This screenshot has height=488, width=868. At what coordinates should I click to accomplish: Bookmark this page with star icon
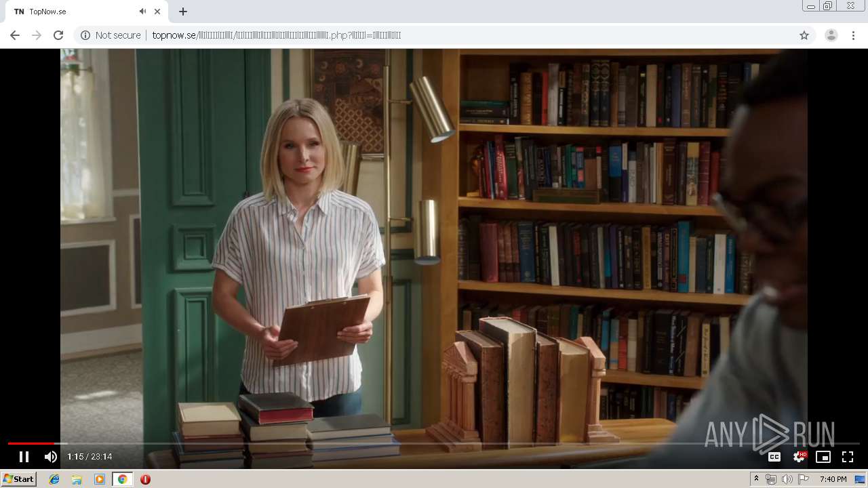(804, 35)
